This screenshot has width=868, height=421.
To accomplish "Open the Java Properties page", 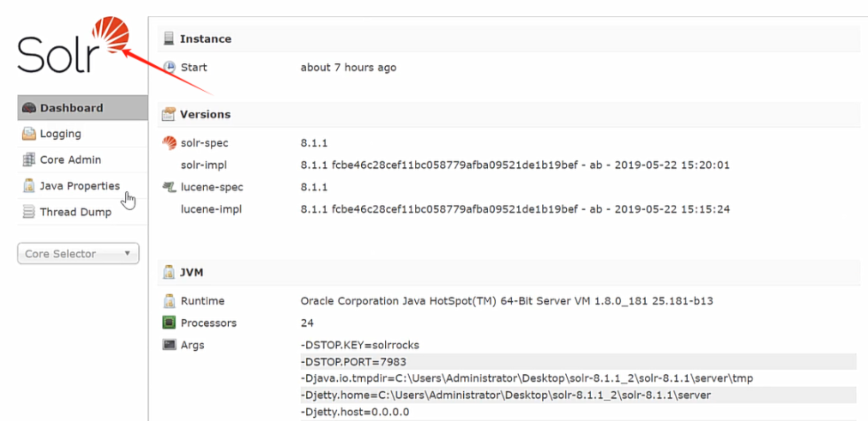I will [x=79, y=186].
